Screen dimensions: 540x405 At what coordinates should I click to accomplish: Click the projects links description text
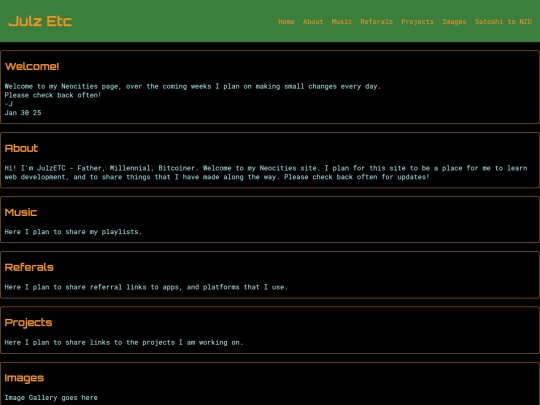click(x=124, y=343)
